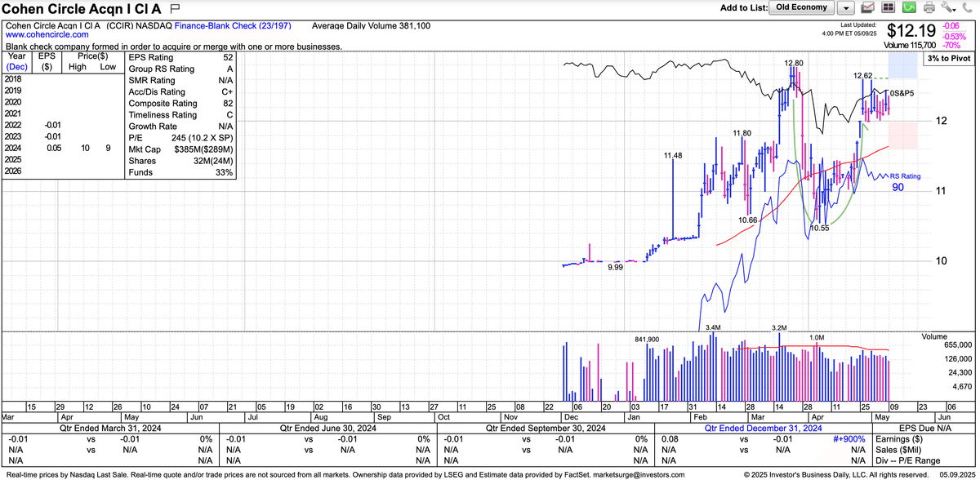Expand the Add to List dropdown arrow
The image size is (980, 480).
click(845, 8)
